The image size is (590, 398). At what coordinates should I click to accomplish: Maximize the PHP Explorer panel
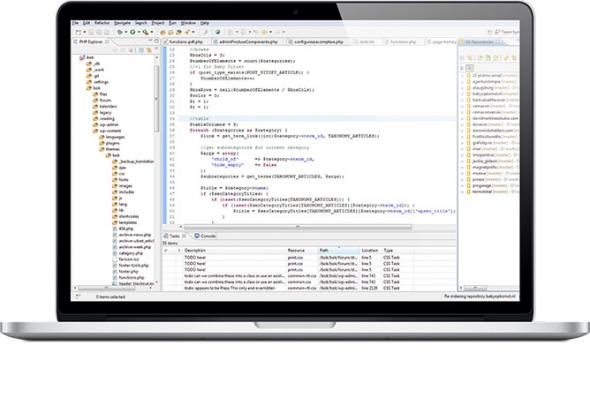click(x=157, y=41)
